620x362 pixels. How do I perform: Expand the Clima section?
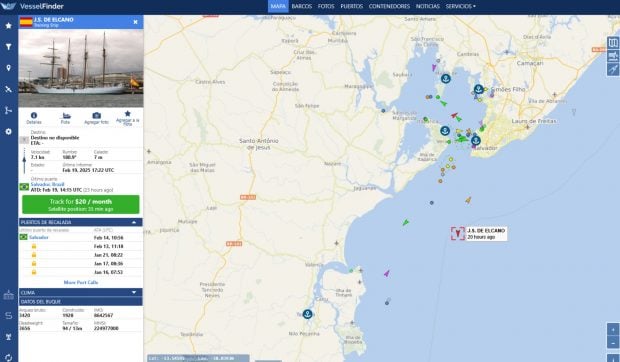pyautogui.click(x=134, y=292)
